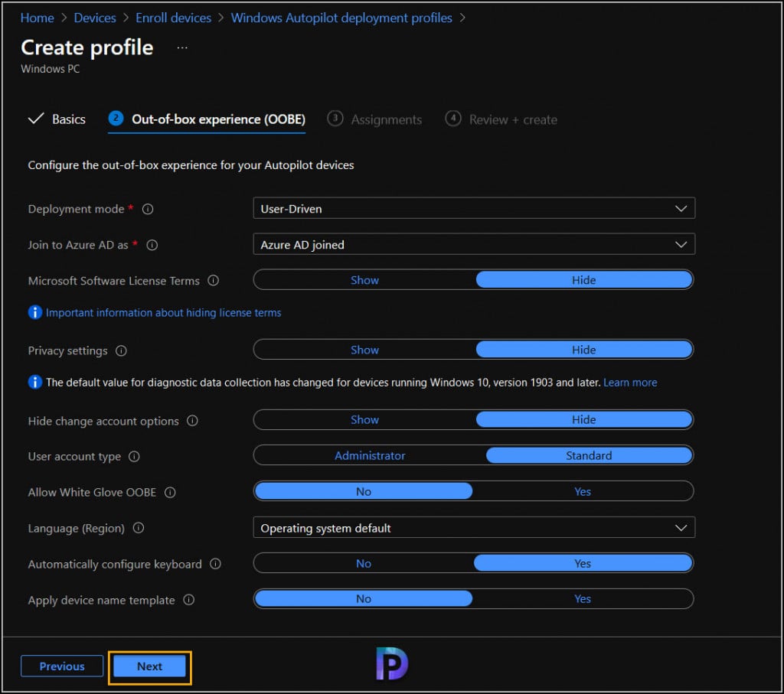Click the Devices breadcrumb link
This screenshot has width=784, height=694.
click(x=95, y=18)
